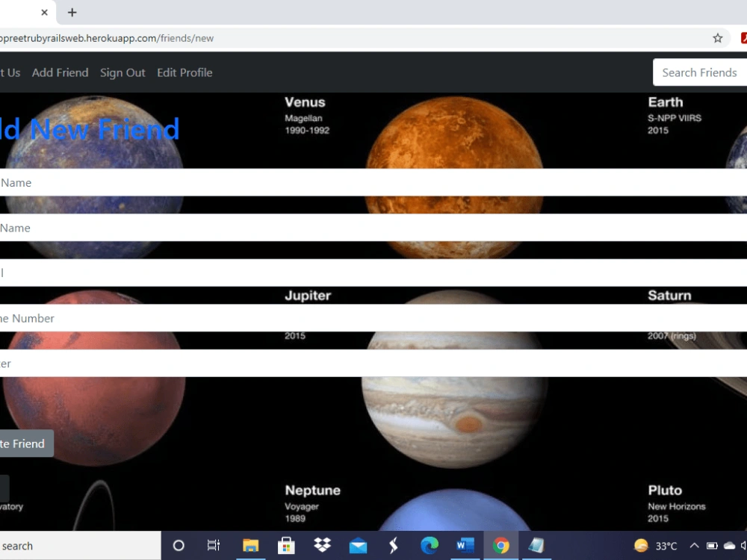
Task: Open Microsoft Store taskbar icon
Action: pyautogui.click(x=286, y=545)
